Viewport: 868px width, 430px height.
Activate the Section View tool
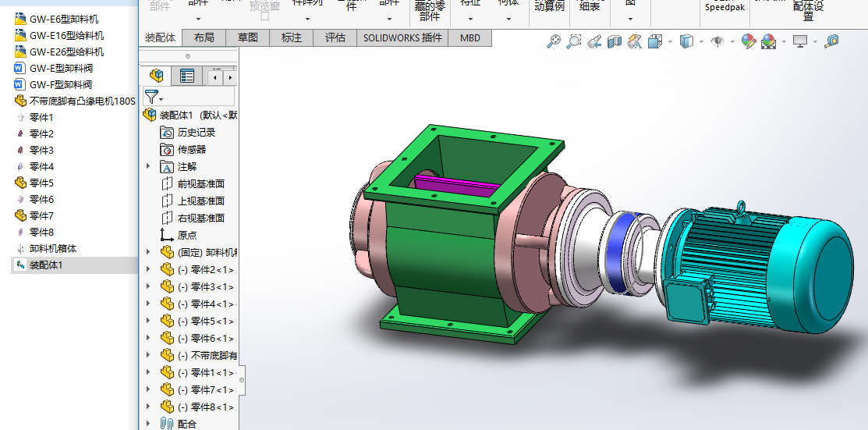(615, 41)
